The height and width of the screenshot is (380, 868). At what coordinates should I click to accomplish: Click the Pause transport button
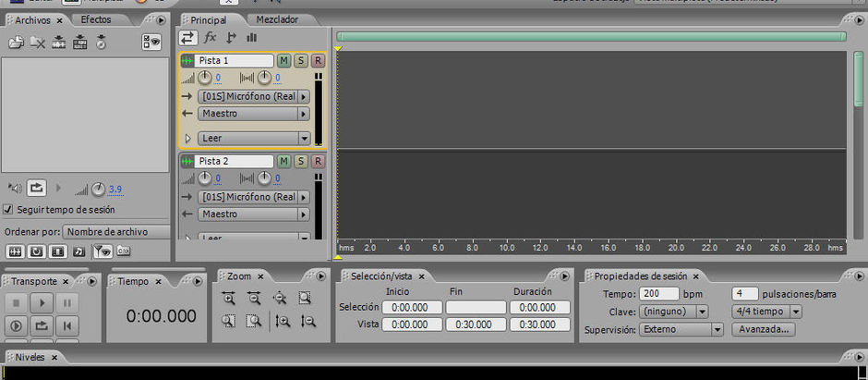click(67, 303)
